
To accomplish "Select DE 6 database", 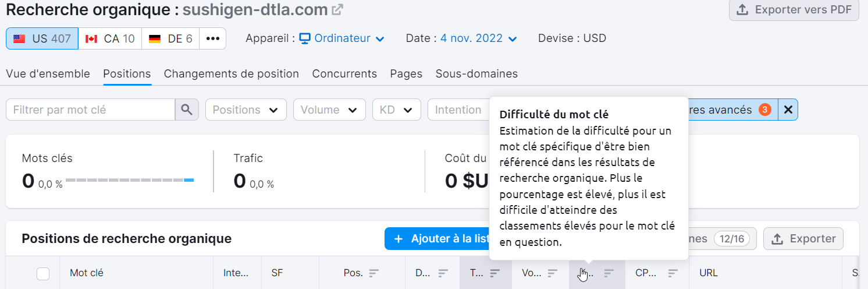I will pyautogui.click(x=170, y=38).
